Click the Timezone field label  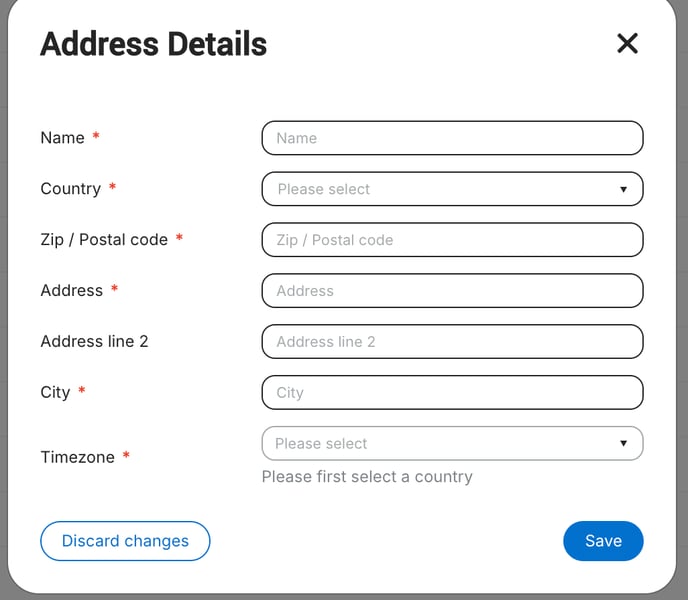coord(78,457)
